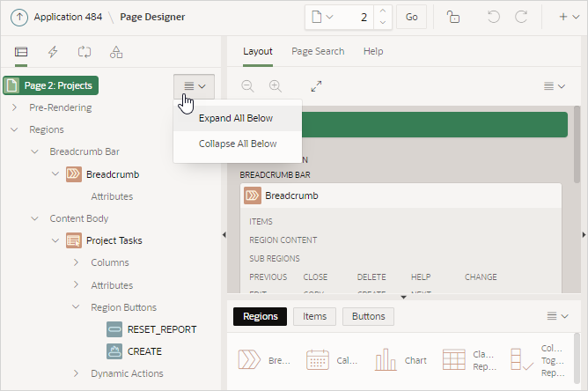This screenshot has height=391, width=588.
Task: Open the gallery menu dropdown
Action: pyautogui.click(x=557, y=316)
